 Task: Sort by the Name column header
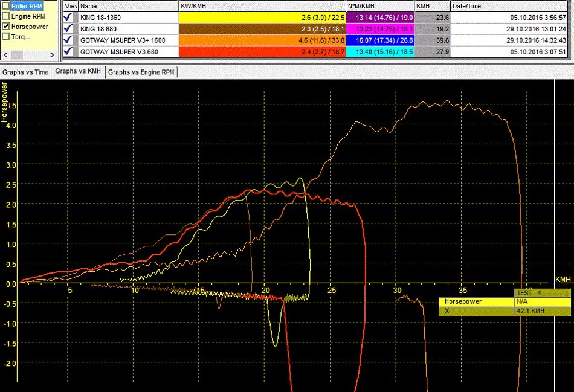point(128,5)
